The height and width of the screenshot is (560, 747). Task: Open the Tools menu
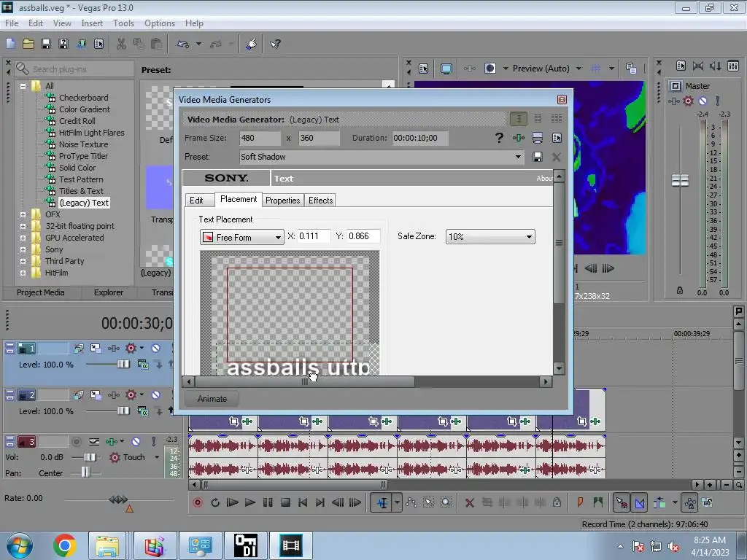coord(123,23)
